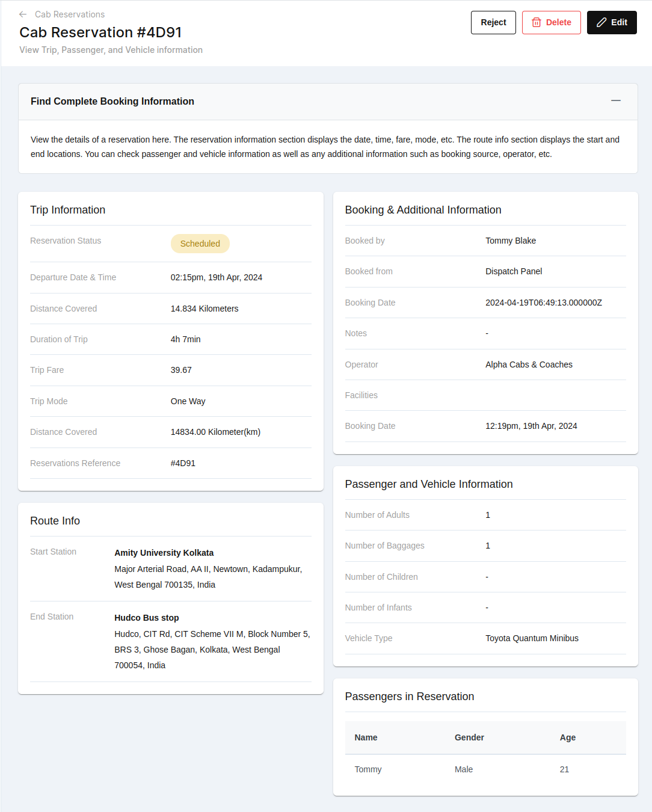The width and height of the screenshot is (652, 812).
Task: Click the Dispatch Panel booked-from value
Action: (x=513, y=271)
